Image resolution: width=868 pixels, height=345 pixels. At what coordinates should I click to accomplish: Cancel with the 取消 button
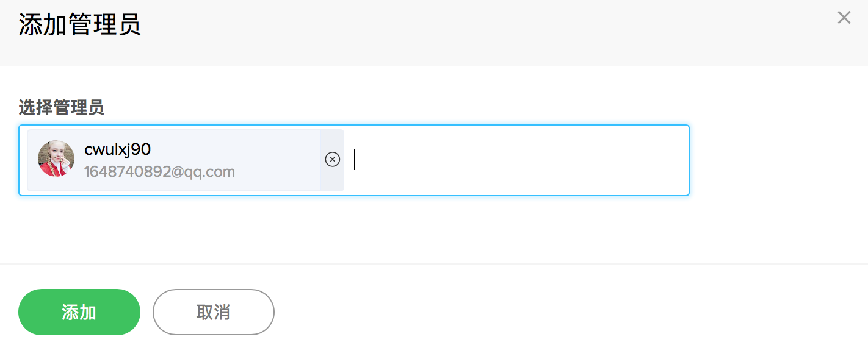(213, 312)
